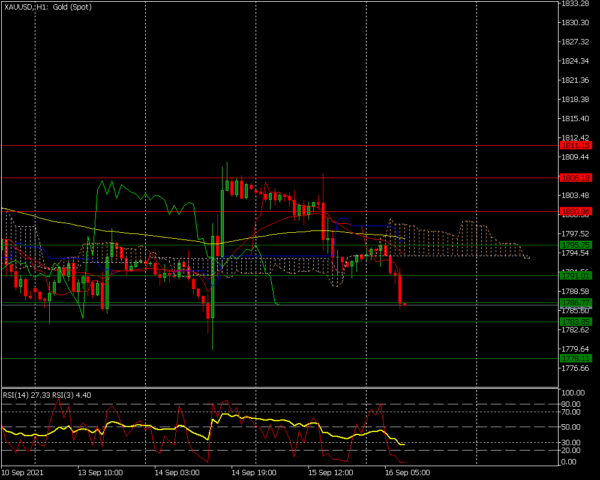Click the 1830.30 value on price axis
The image size is (600, 480).
[575, 23]
